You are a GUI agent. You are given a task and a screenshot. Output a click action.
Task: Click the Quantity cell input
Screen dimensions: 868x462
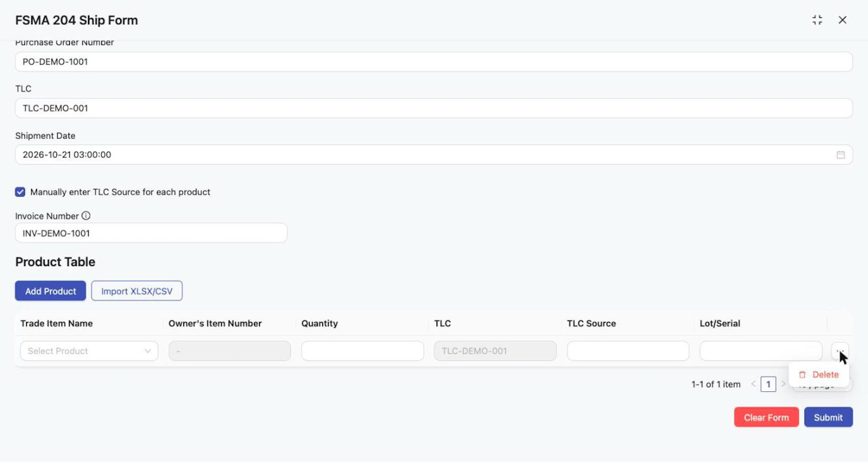363,351
